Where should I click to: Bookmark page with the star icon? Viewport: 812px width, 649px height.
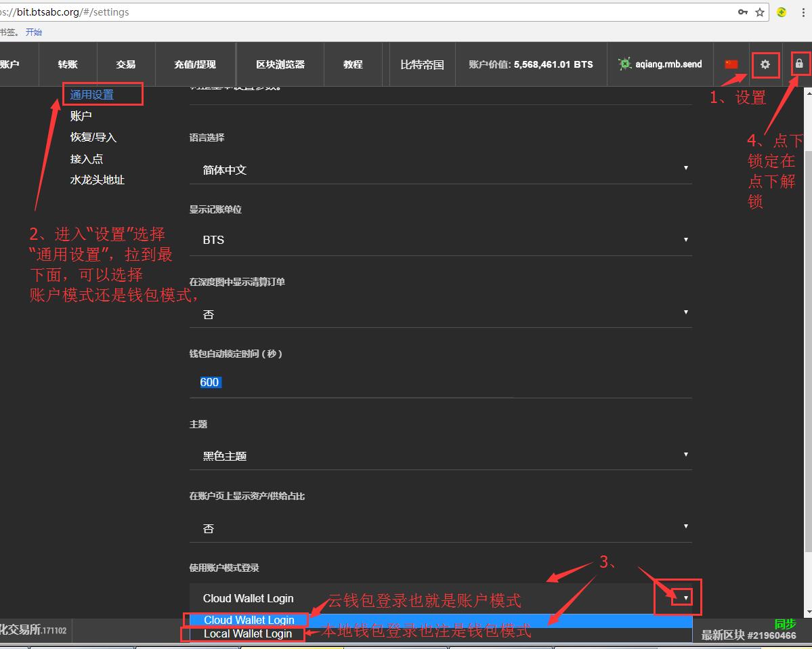(760, 12)
